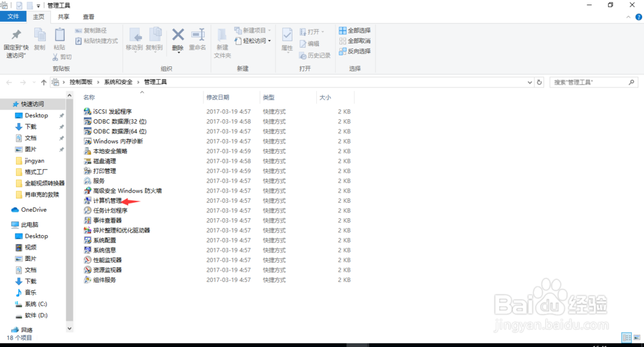644x347 pixels.
Task: Expand the address bar history dropdown
Action: tap(530, 82)
